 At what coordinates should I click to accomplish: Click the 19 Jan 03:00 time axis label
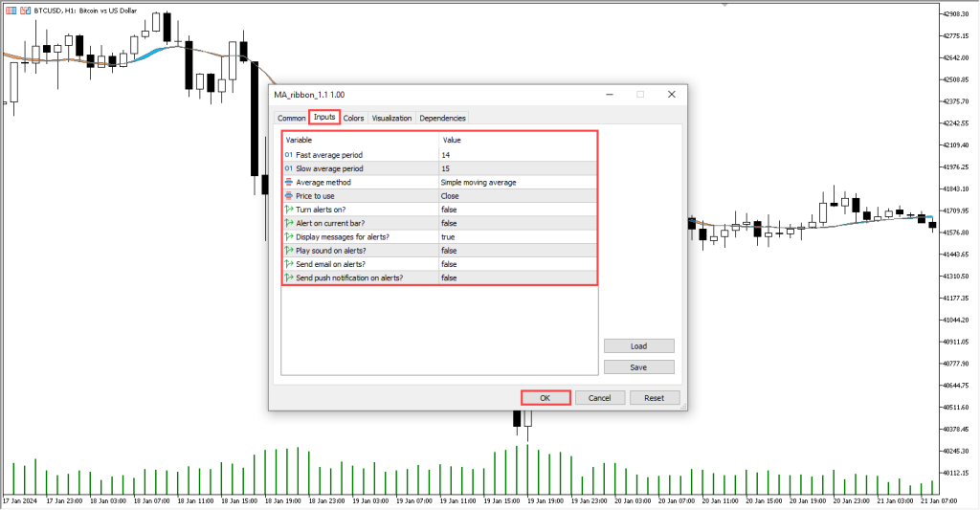(370, 501)
